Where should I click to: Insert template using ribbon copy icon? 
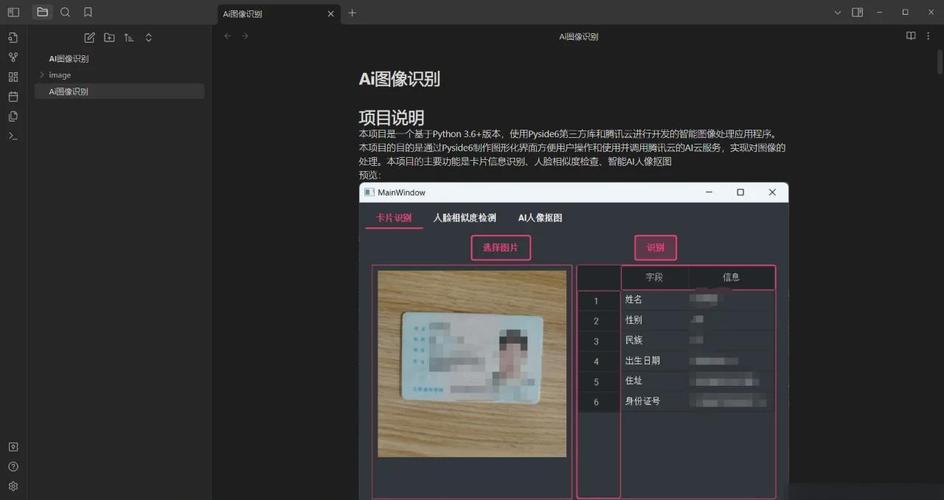[13, 116]
